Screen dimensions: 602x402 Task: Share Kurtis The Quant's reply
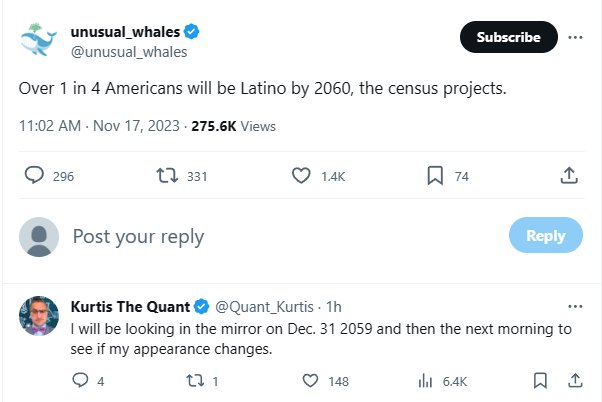coord(575,380)
